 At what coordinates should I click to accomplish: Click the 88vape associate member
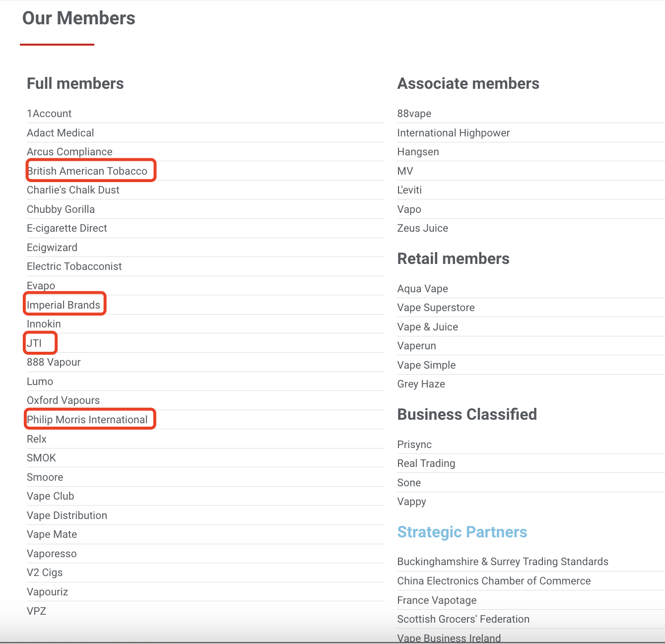[x=414, y=114]
